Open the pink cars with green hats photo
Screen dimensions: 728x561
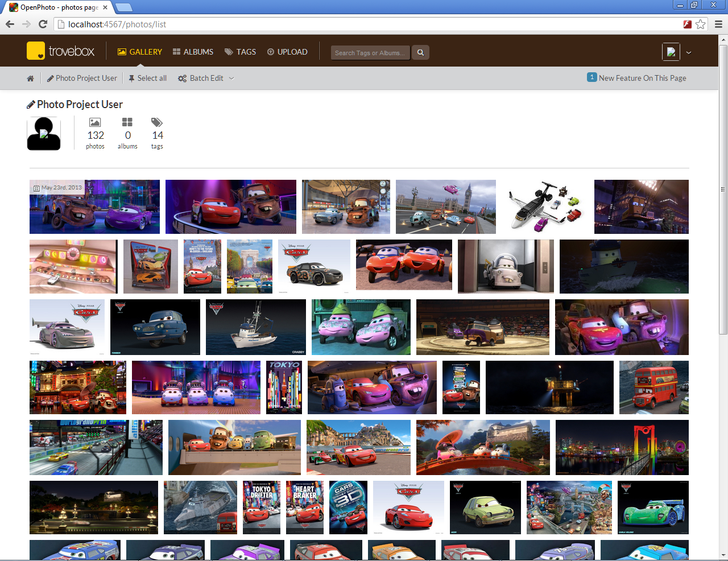pyautogui.click(x=361, y=327)
